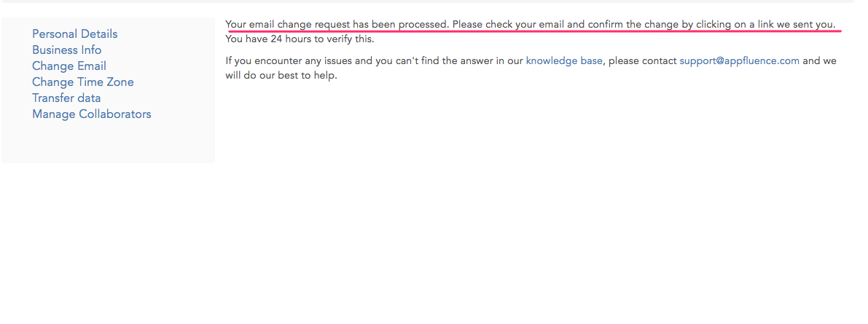This screenshot has width=868, height=324.
Task: Navigate to Transfer data
Action: coord(66,98)
